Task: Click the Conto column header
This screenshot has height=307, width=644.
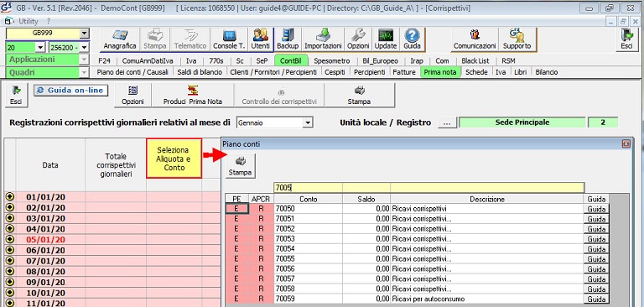Action: pos(308,199)
